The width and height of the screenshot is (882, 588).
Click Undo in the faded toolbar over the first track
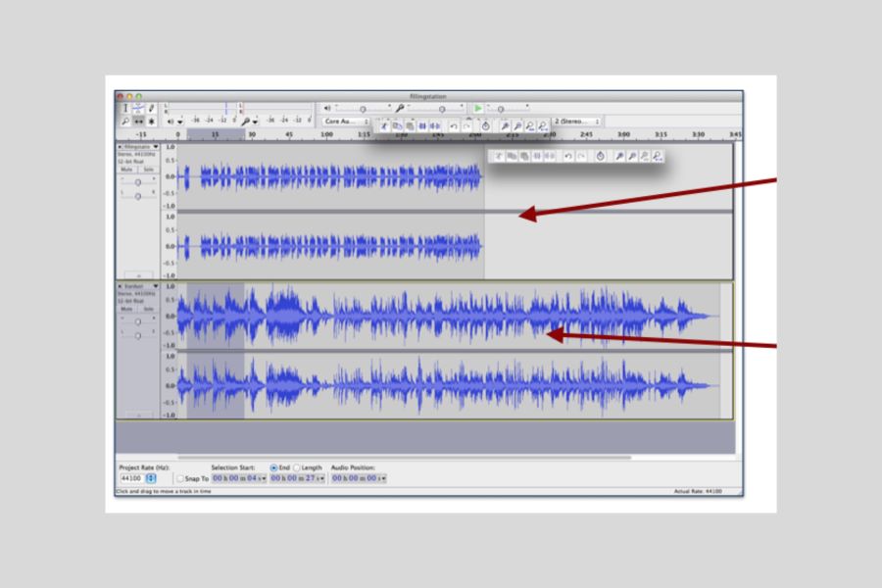[x=568, y=156]
